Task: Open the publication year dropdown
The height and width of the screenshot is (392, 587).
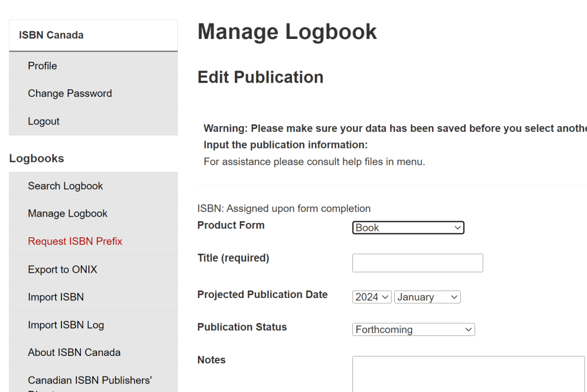Action: click(x=372, y=297)
